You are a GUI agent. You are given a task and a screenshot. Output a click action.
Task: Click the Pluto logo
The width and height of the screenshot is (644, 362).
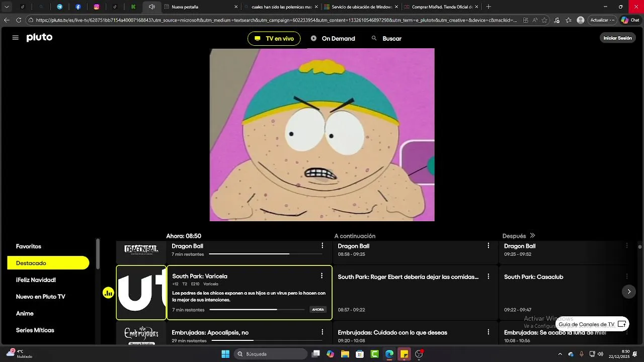39,38
